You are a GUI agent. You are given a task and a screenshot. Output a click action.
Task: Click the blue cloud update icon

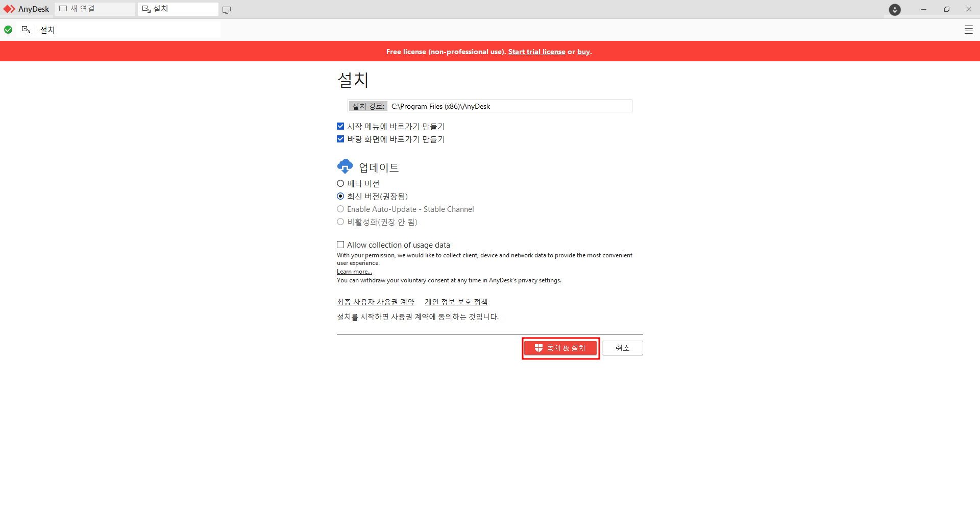tap(345, 166)
